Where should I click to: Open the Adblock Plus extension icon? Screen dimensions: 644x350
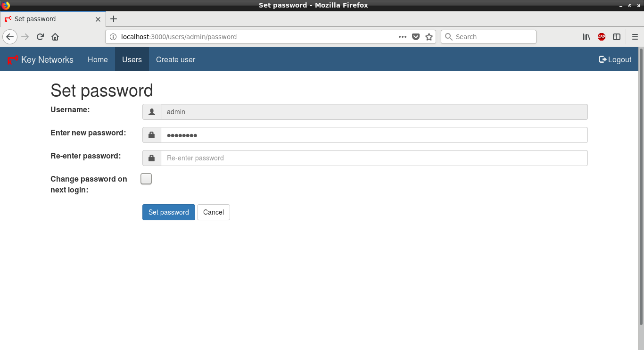tap(602, 37)
